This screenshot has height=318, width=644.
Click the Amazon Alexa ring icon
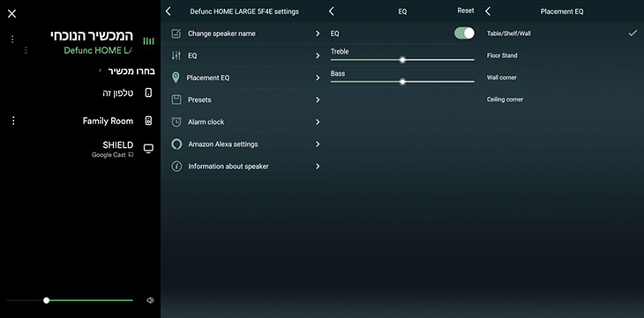point(176,144)
